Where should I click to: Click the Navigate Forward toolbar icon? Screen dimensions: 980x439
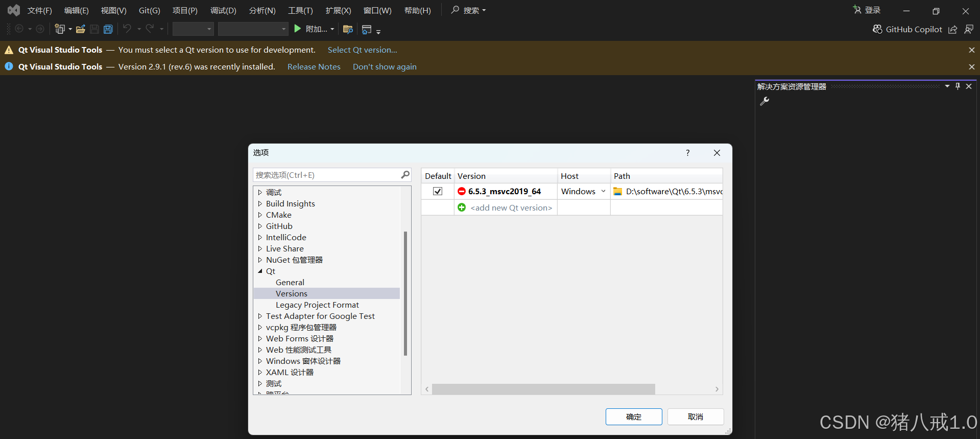40,29
